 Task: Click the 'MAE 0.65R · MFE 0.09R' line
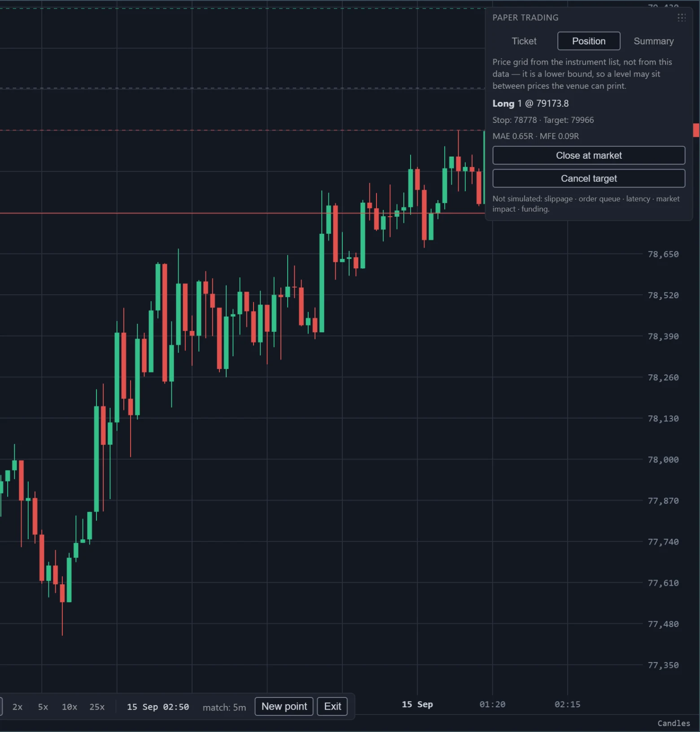click(536, 136)
